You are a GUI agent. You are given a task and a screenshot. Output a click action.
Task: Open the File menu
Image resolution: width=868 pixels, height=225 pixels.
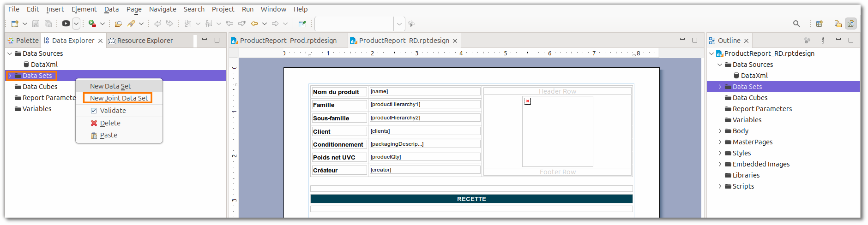pyautogui.click(x=14, y=9)
